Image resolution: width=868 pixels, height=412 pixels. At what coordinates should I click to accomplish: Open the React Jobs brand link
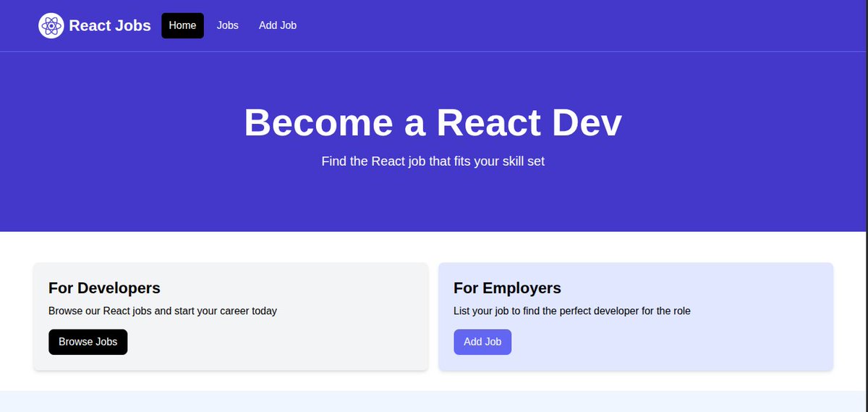pos(95,26)
